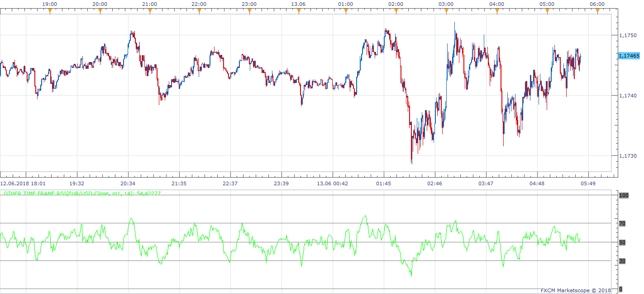Click the orange marker under 19:00
This screenshot has width=644, height=294.
(x=50, y=12)
